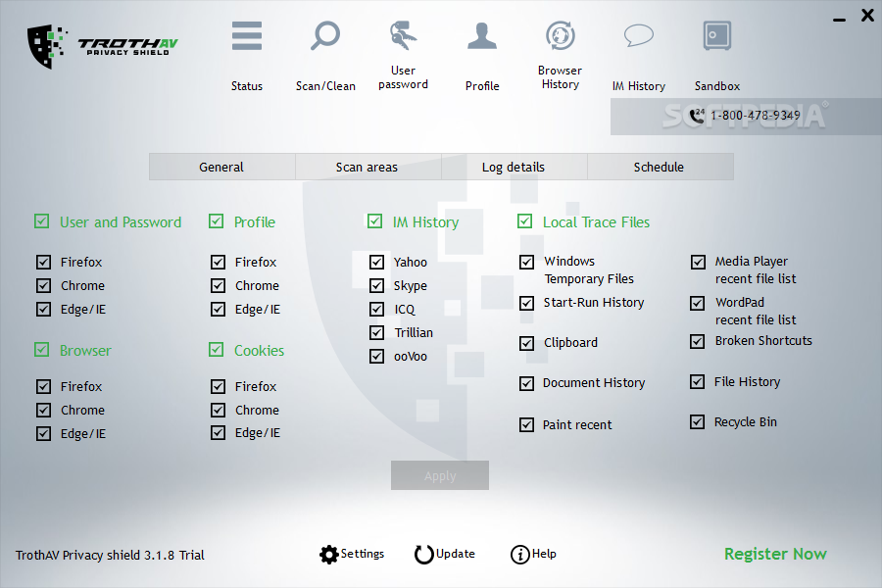882x588 pixels.
Task: Uncheck Paint recent checkbox
Action: click(x=526, y=424)
